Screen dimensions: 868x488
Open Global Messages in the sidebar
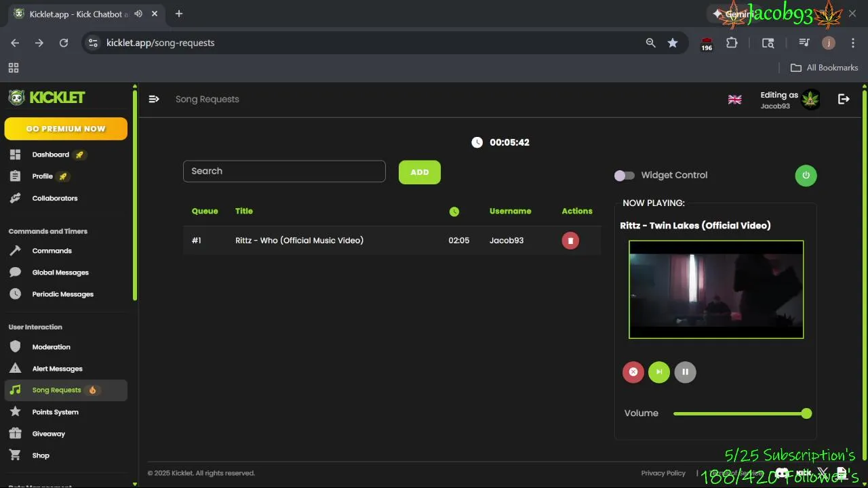coord(60,272)
